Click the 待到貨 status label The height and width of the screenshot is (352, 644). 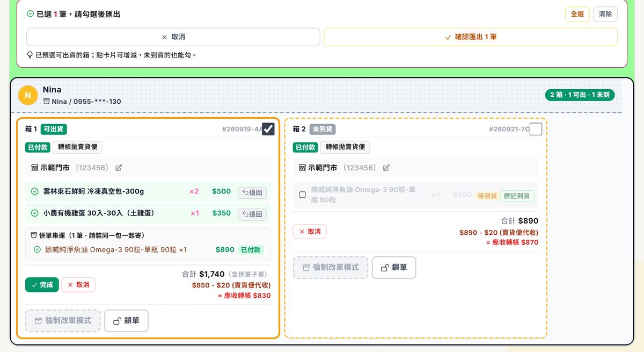pos(487,196)
